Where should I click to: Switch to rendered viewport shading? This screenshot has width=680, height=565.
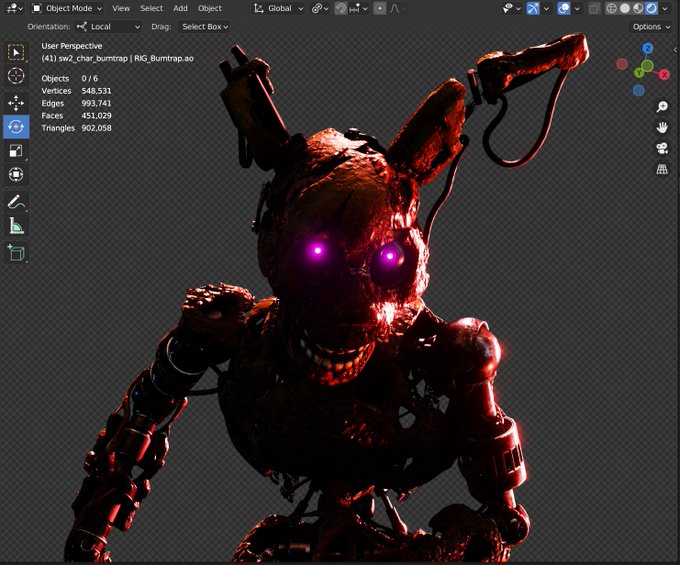pos(651,8)
